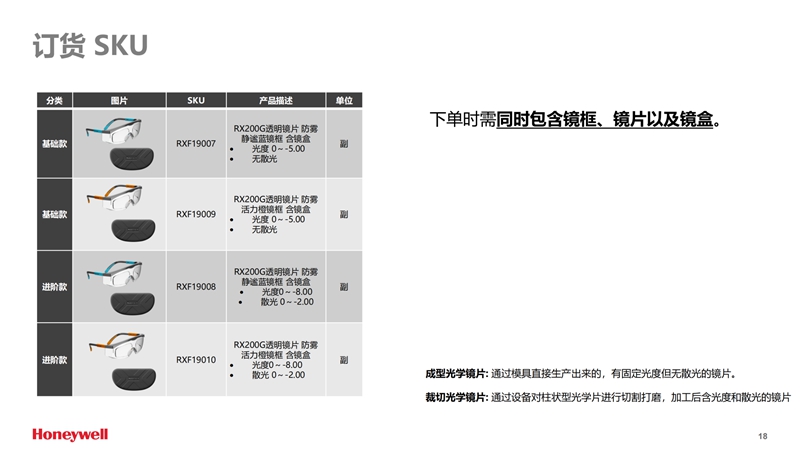The image size is (800, 450).
Task: Select the orange-frame glasses image for RXF19009
Action: pyautogui.click(x=115, y=197)
